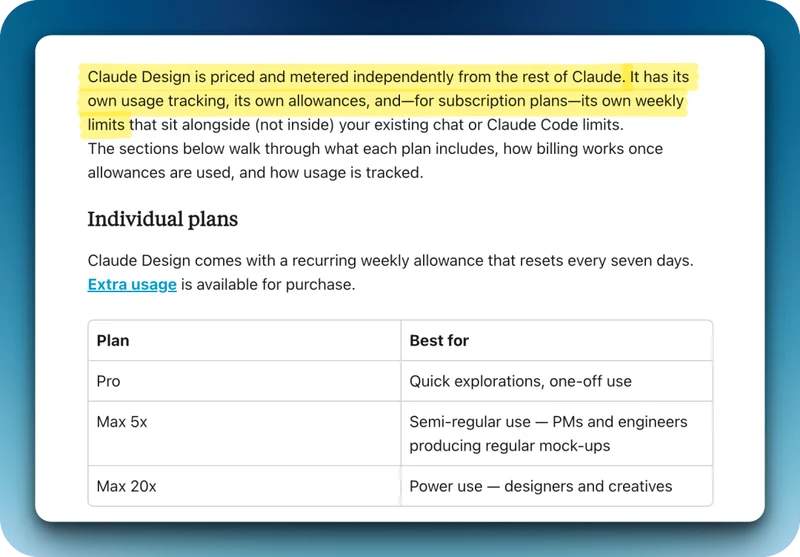
Task: Click the highlighted word limits
Action: tap(107, 125)
